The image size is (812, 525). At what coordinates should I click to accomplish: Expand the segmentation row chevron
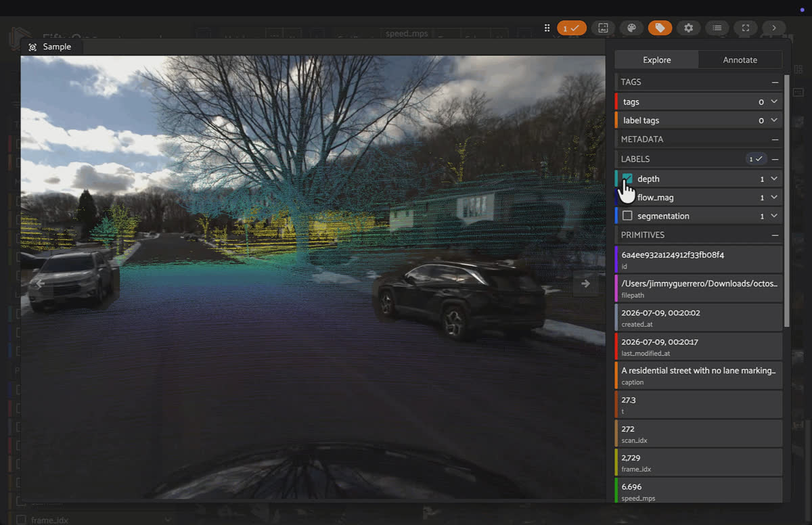click(x=774, y=216)
